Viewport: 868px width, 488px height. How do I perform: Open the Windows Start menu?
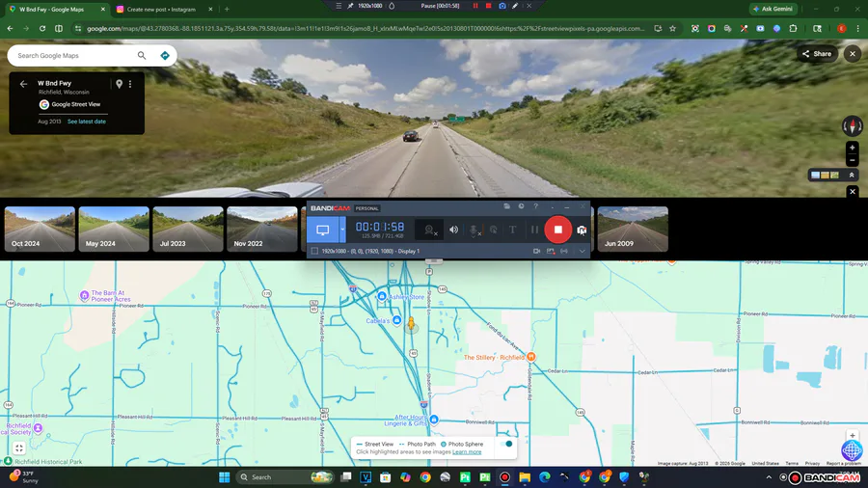(x=224, y=477)
